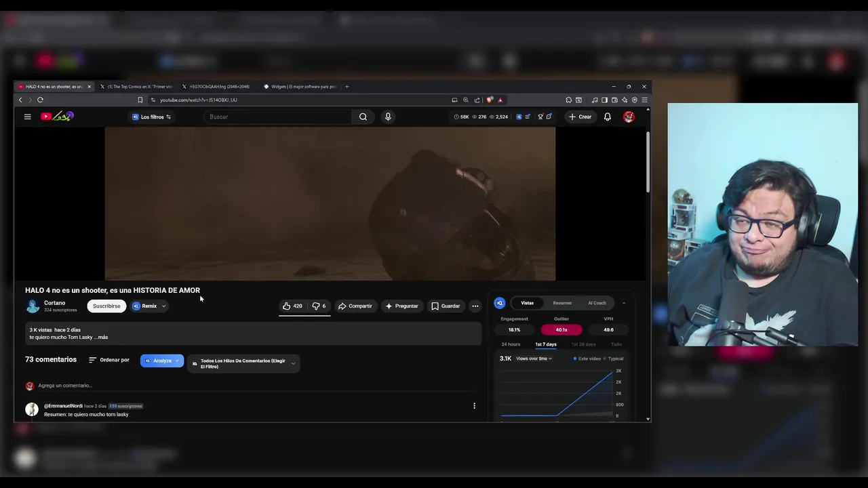Click the VPH 49.6 value
868x488 pixels.
pos(608,329)
